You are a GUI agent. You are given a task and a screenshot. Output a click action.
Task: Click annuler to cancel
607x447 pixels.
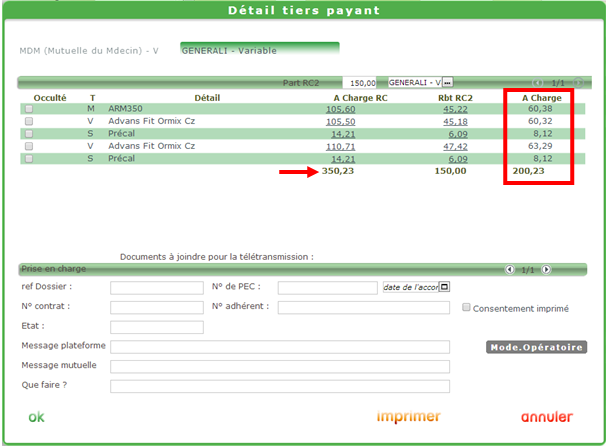547,417
